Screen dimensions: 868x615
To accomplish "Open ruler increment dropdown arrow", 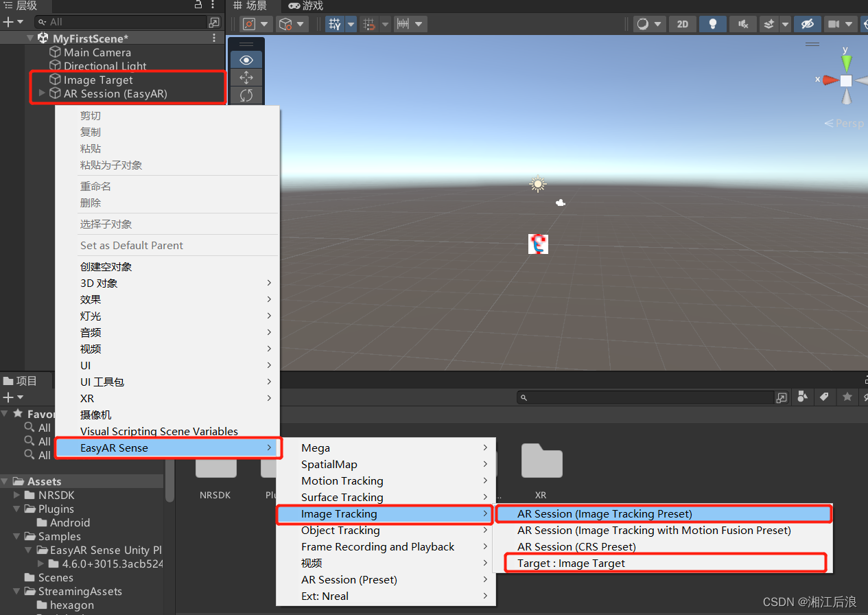I will click(419, 24).
